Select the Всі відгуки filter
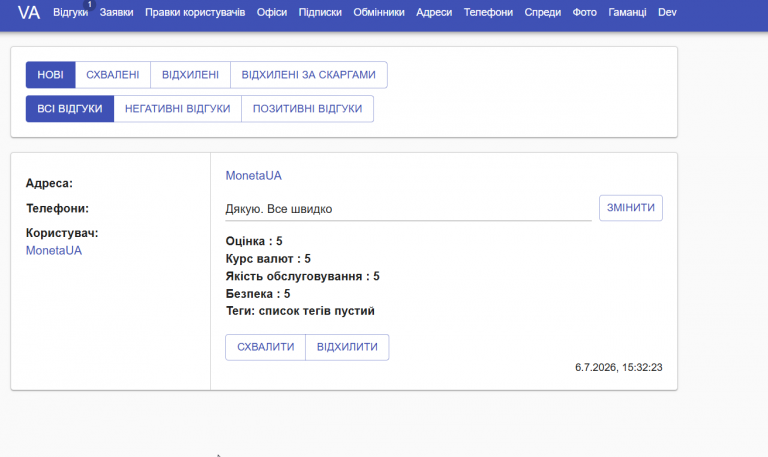The image size is (768, 457). click(70, 109)
